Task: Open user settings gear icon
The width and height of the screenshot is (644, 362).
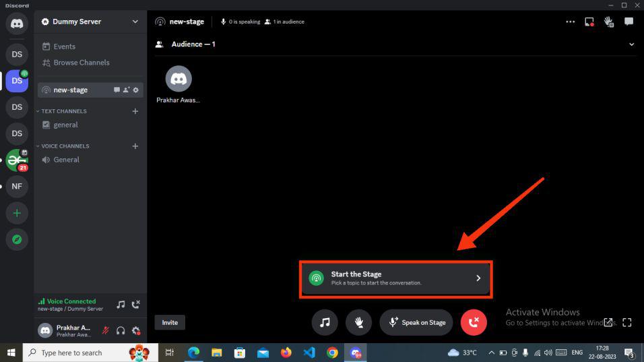Action: [136, 330]
